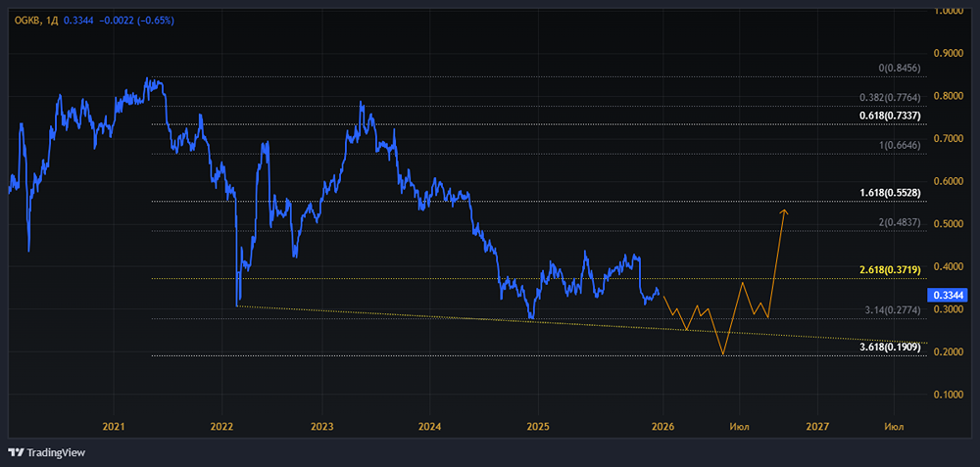The image size is (980, 467).
Task: Select the Fibonacci level 0.382(0.7764) label
Action: point(890,98)
